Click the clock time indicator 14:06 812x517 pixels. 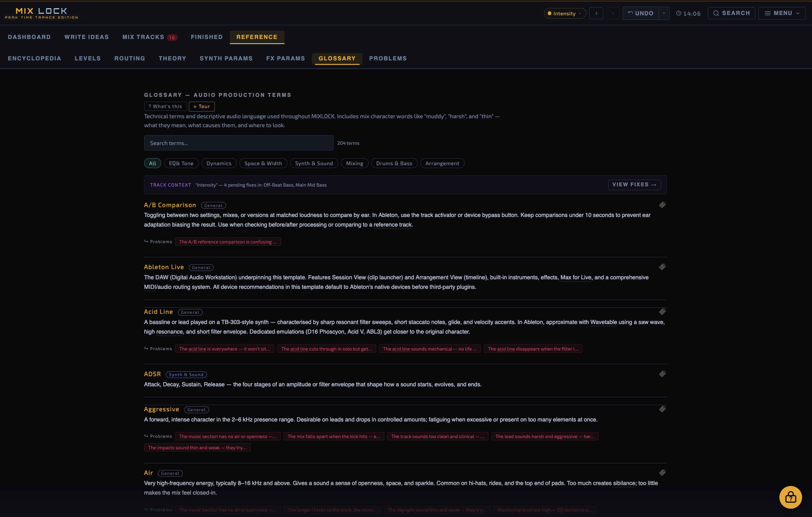(x=688, y=13)
